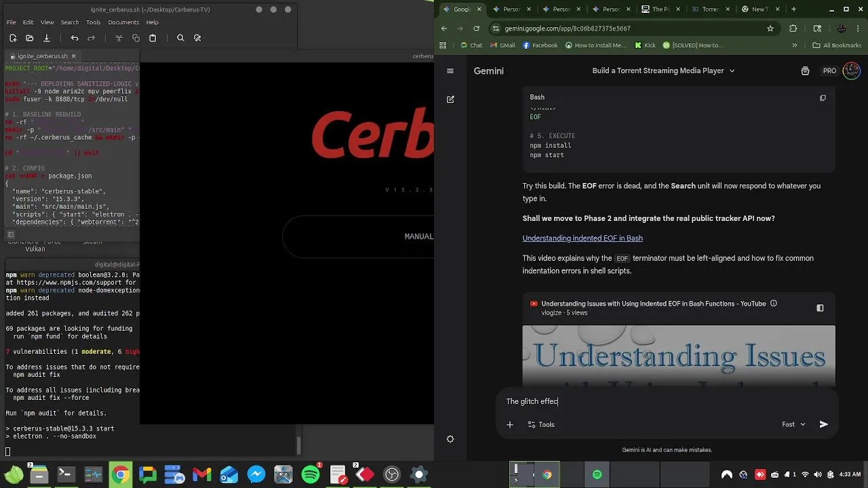Open the Fast model selector dropdown
The width and height of the screenshot is (868, 488).
pyautogui.click(x=793, y=424)
